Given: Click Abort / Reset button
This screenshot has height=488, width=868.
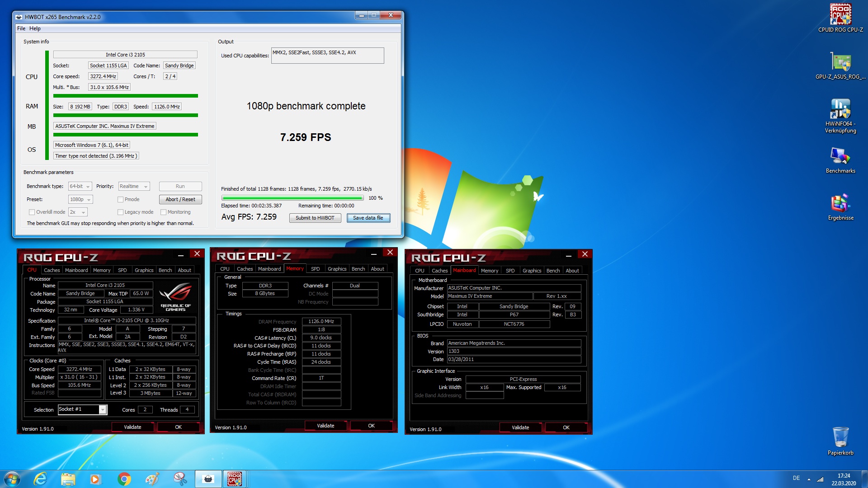Looking at the screenshot, I should 180,199.
